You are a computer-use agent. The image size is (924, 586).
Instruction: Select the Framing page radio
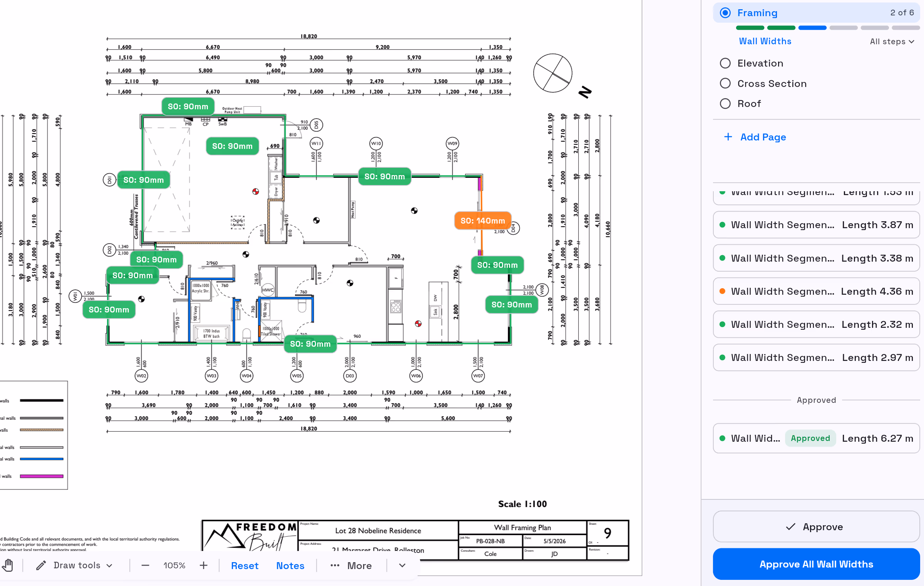tap(725, 13)
